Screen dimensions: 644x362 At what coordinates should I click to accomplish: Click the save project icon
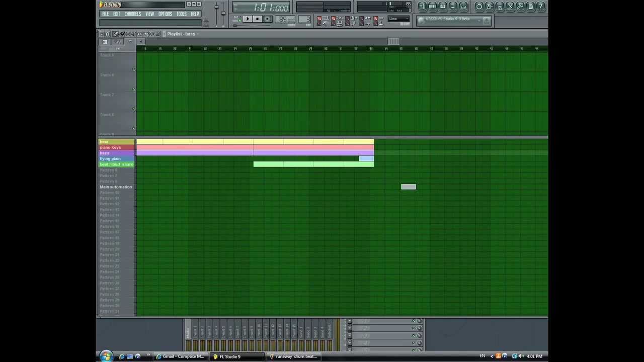pos(489,6)
